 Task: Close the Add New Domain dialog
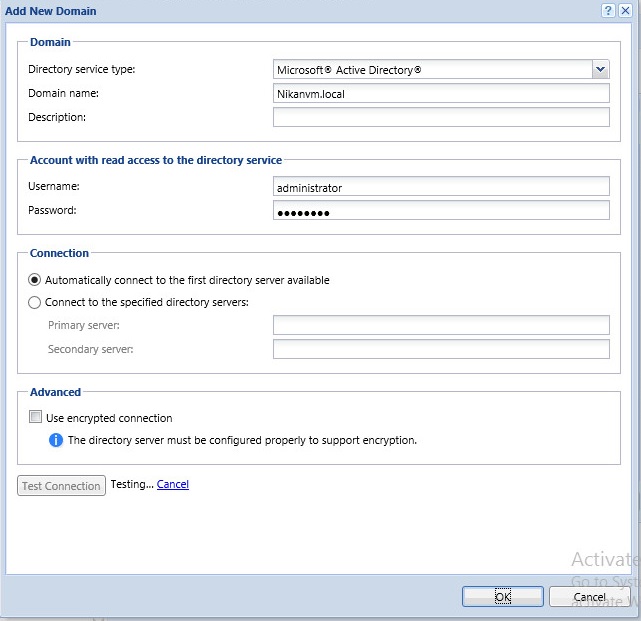(x=625, y=9)
